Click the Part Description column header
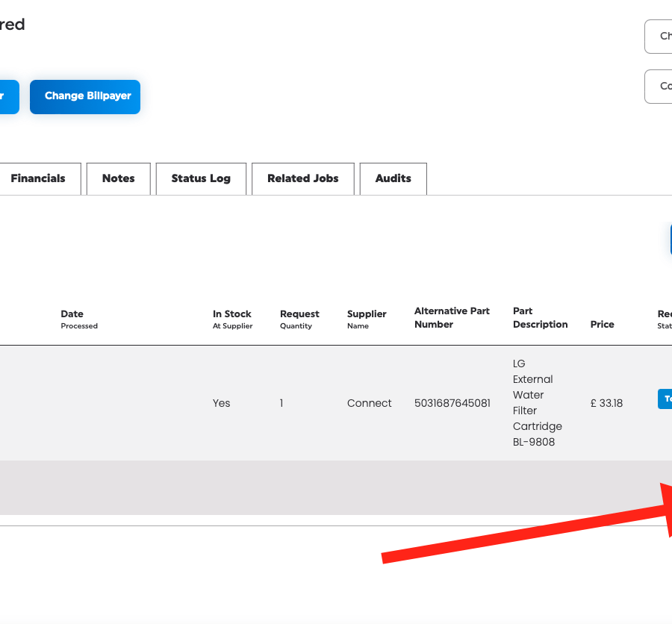Image resolution: width=672 pixels, height=624 pixels. click(540, 318)
